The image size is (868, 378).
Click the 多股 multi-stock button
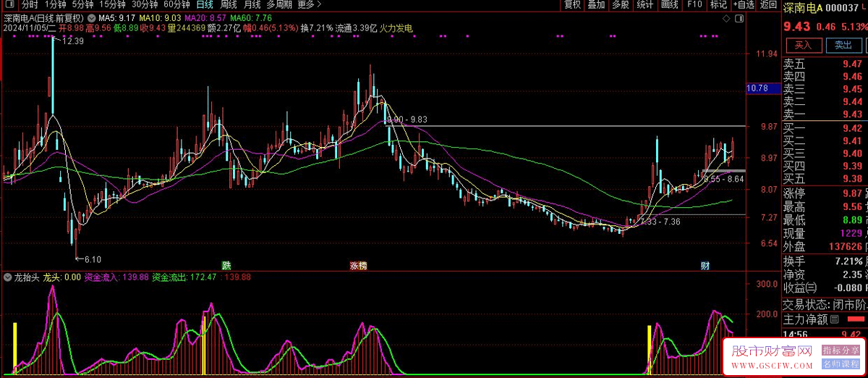point(620,4)
